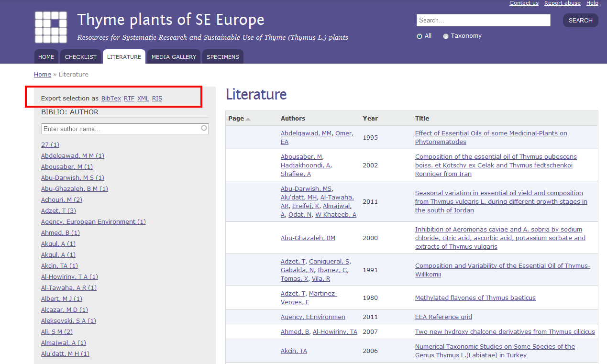Click author Hadjiakhoondi, A in table
Viewport: 607px width, 364px height.
click(306, 165)
